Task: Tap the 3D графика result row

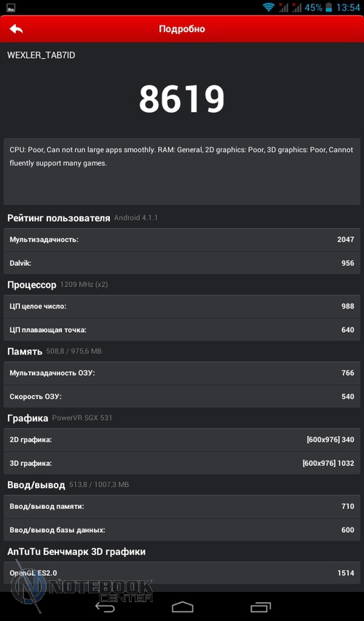Action: 182,463
